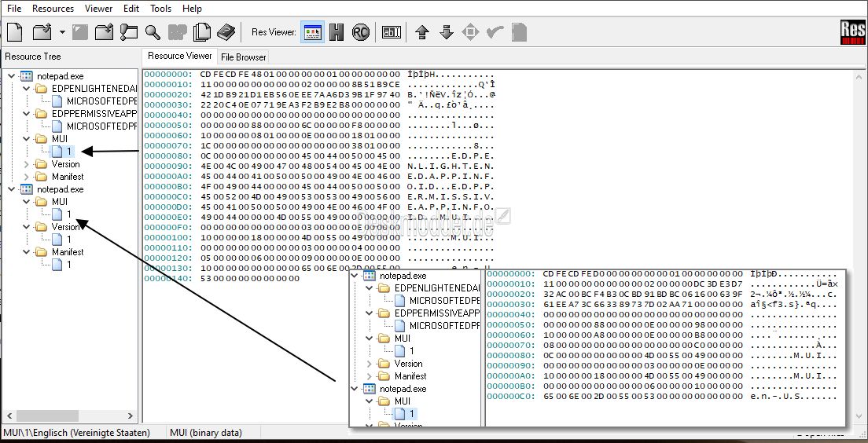Click the greyed-out Save toolbar icon
868x443 pixels.
80,32
